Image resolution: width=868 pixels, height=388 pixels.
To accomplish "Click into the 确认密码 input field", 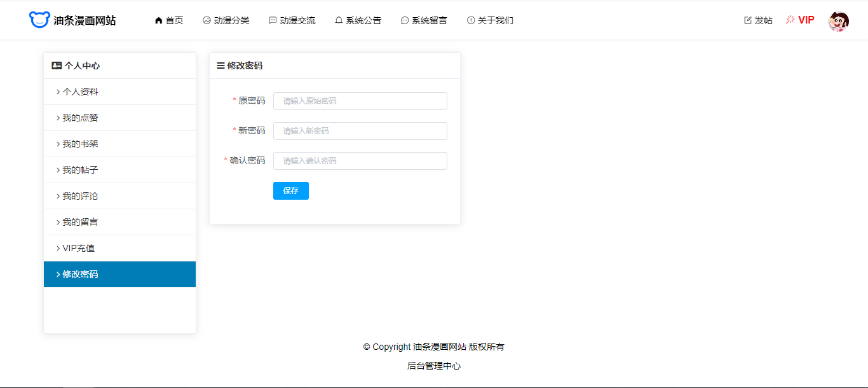I will (360, 161).
